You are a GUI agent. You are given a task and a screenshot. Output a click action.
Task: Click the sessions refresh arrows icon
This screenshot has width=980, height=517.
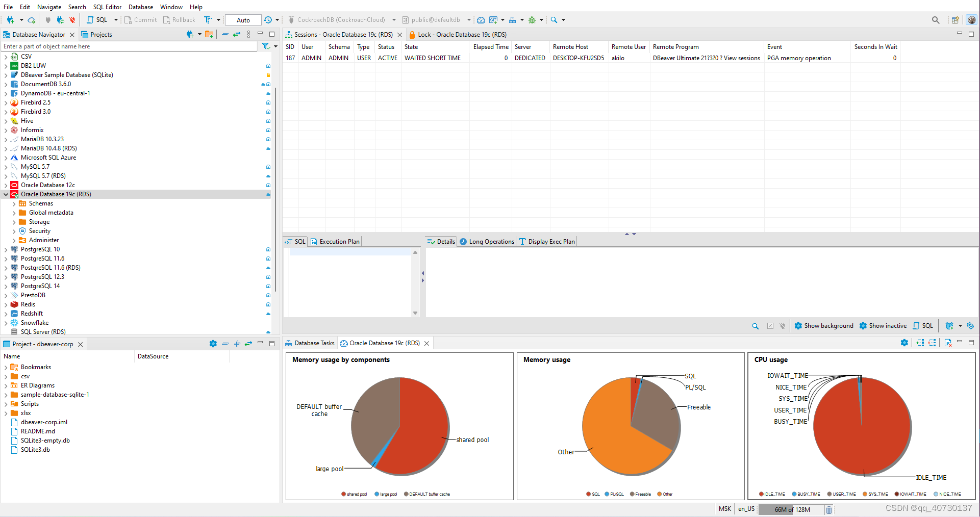tap(970, 326)
